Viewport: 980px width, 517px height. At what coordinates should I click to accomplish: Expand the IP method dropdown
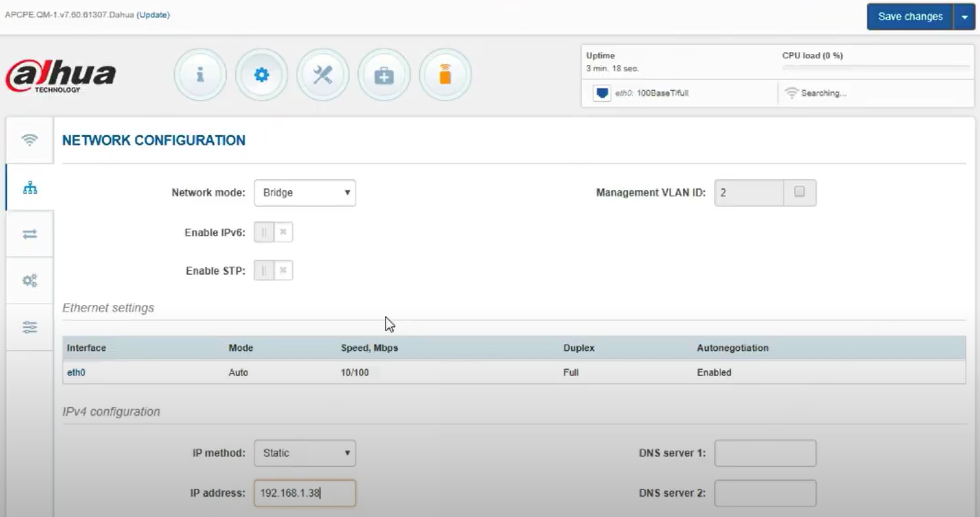[305, 453]
